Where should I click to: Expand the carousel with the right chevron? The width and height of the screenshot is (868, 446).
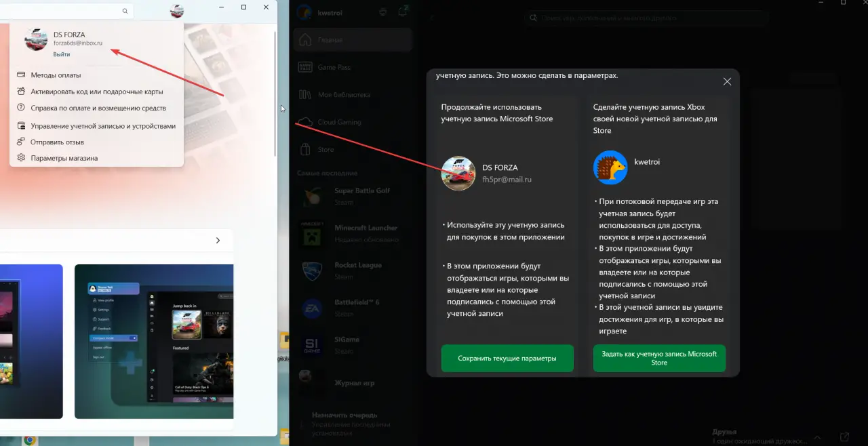[x=218, y=241]
